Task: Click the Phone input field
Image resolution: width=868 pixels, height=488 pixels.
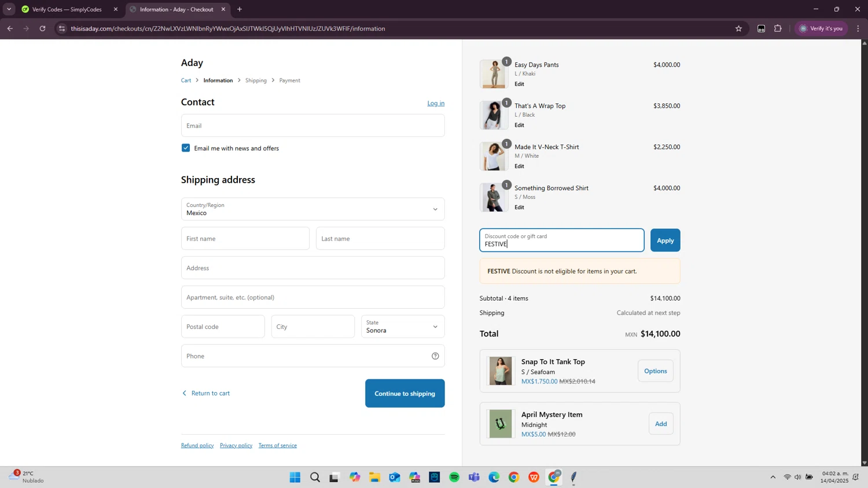Action: (x=312, y=356)
